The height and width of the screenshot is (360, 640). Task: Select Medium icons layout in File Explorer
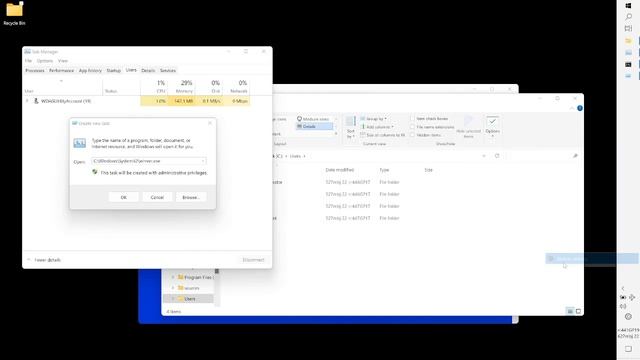313,119
